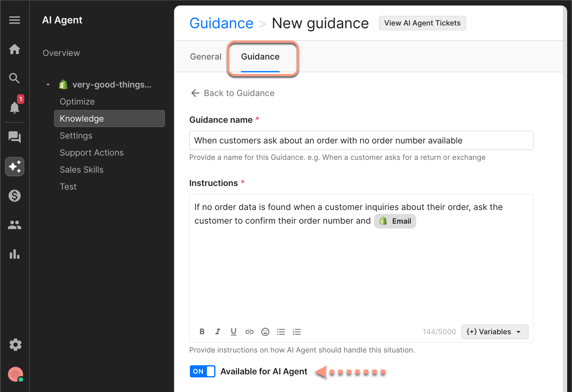Click the 144/5000 character counter
Viewport: 572px width, 392px height.
click(x=439, y=332)
